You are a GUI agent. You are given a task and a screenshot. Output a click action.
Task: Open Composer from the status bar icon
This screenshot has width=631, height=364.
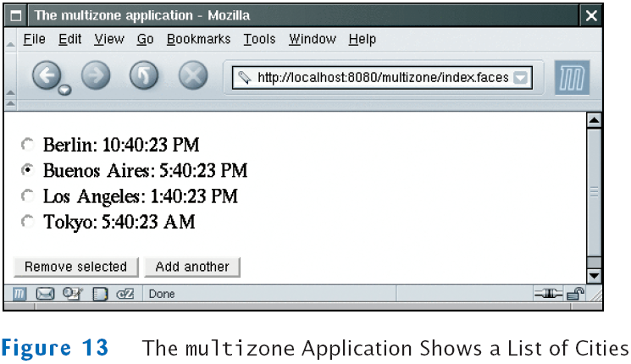coord(73,295)
